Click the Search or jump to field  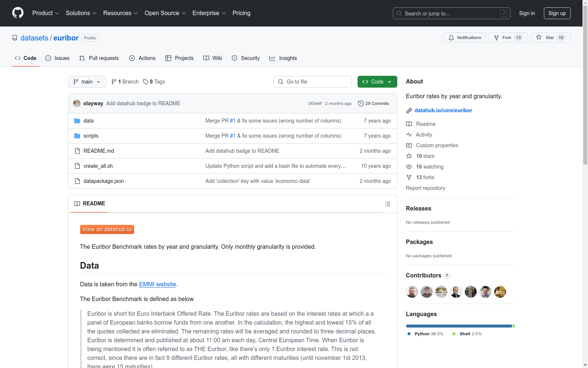coord(452,13)
